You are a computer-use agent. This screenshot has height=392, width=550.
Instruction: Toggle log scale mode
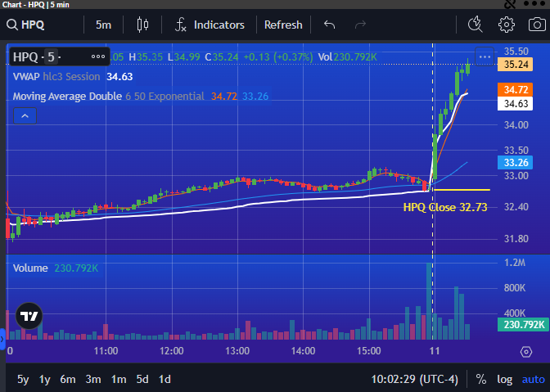pos(505,380)
